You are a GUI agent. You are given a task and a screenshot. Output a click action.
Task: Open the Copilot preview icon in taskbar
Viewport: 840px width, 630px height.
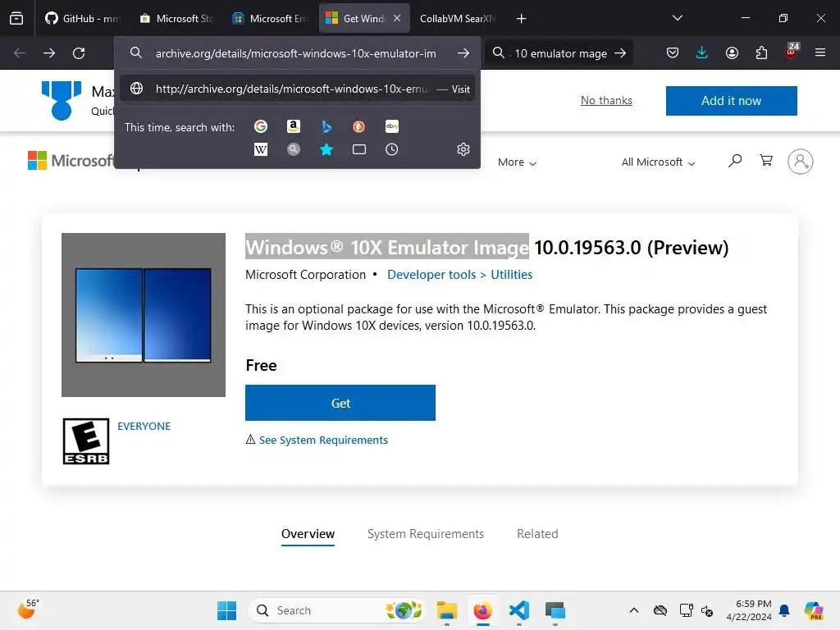pyautogui.click(x=814, y=610)
